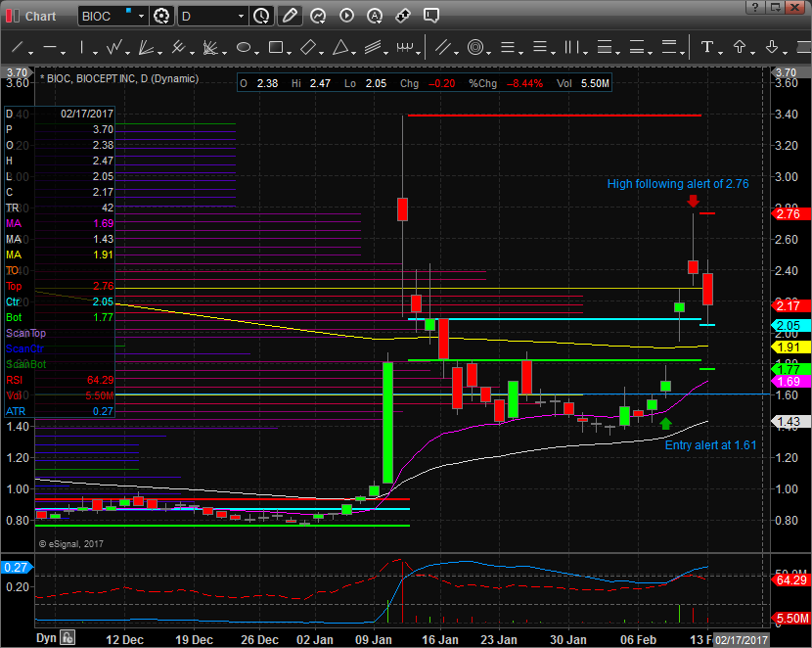Click the red 2.76 price axis marker
Image resolution: width=812 pixels, height=648 pixels.
point(790,214)
